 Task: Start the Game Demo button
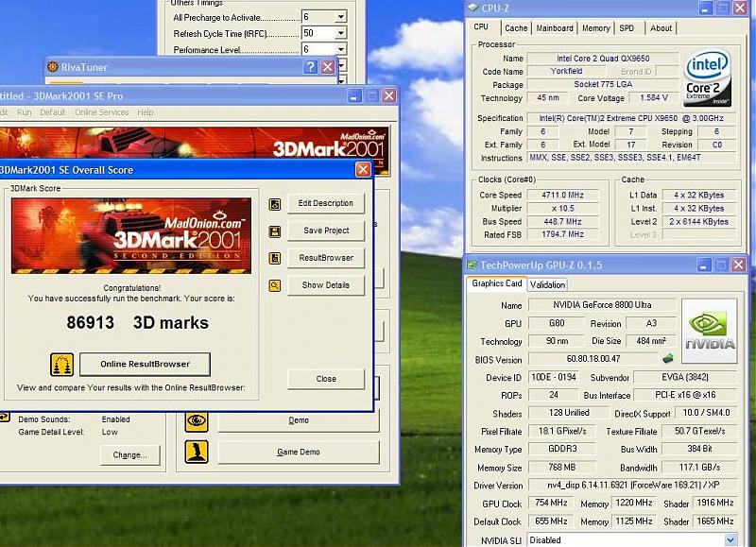(x=299, y=453)
